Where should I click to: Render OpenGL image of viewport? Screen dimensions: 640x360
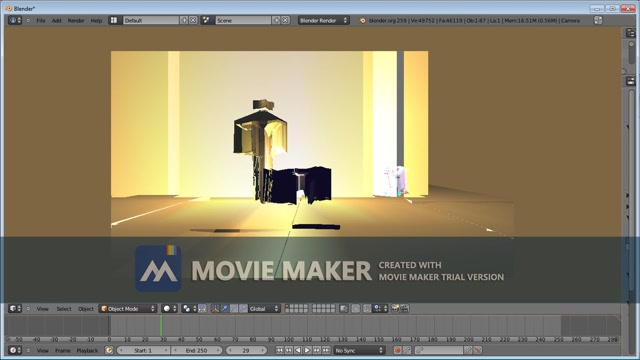395,309
